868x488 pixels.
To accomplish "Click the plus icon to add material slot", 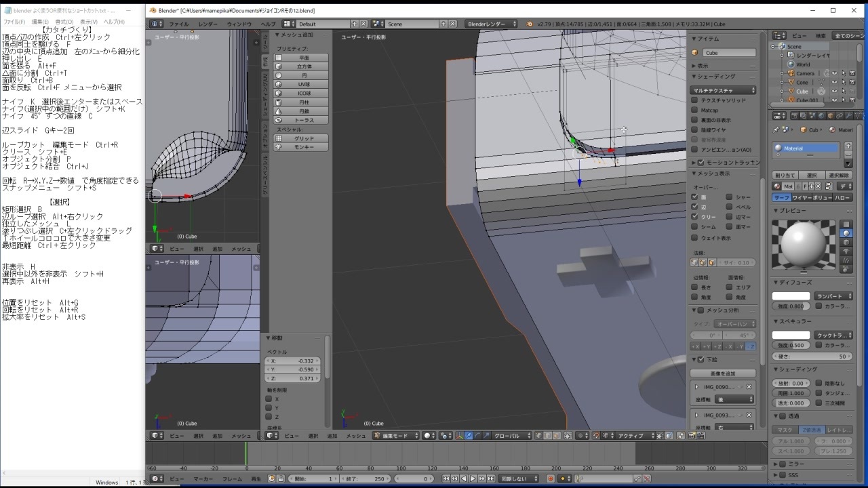I will 848,146.
